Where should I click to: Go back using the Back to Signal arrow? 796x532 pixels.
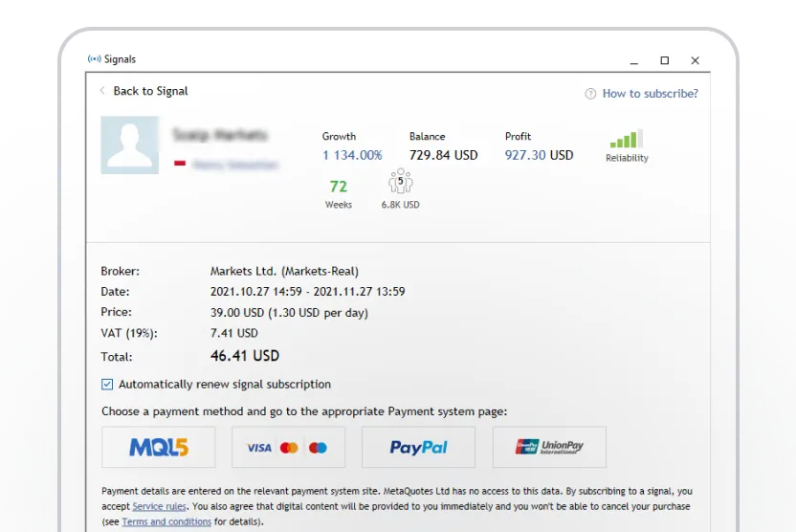click(x=102, y=90)
